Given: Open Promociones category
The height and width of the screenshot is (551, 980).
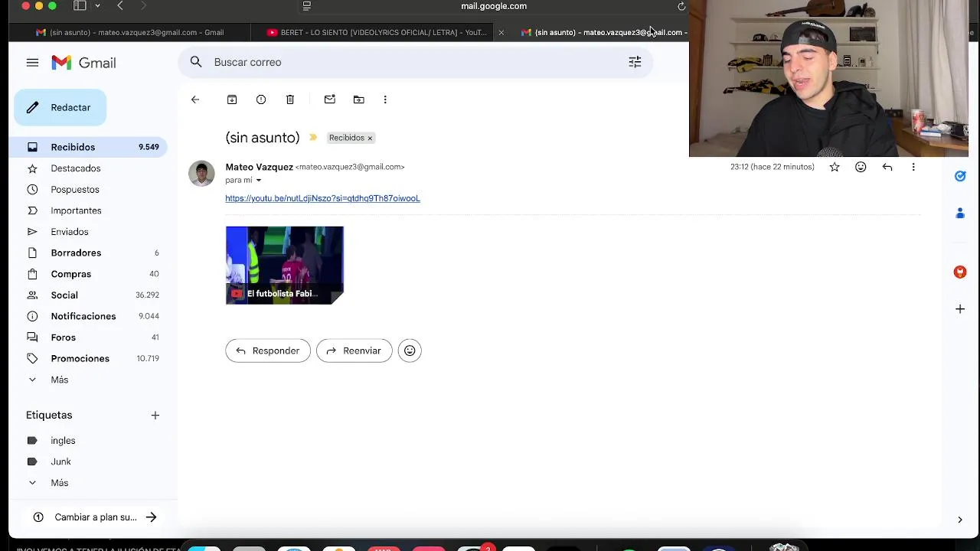Looking at the screenshot, I should click(x=89, y=359).
